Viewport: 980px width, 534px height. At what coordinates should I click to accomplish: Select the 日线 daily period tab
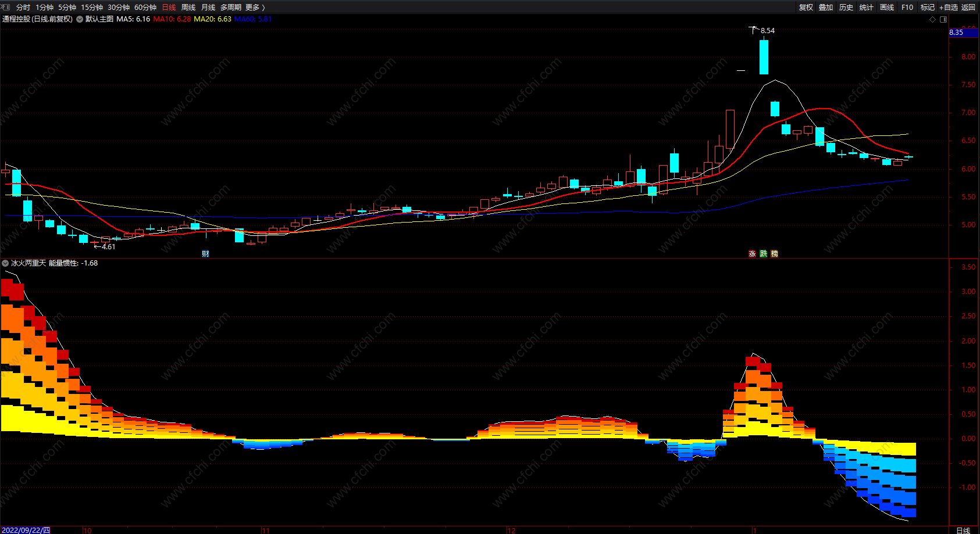click(x=169, y=8)
